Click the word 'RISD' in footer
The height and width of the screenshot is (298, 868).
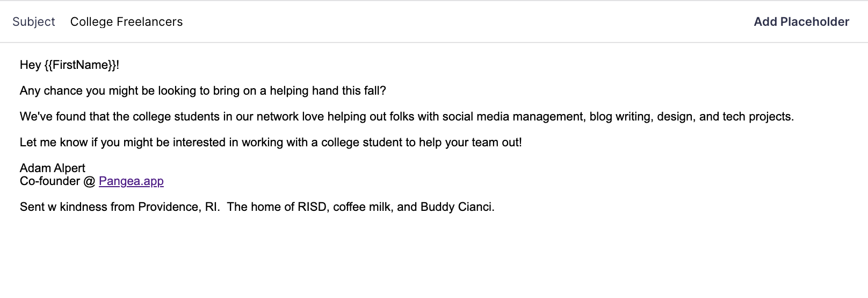pos(312,207)
